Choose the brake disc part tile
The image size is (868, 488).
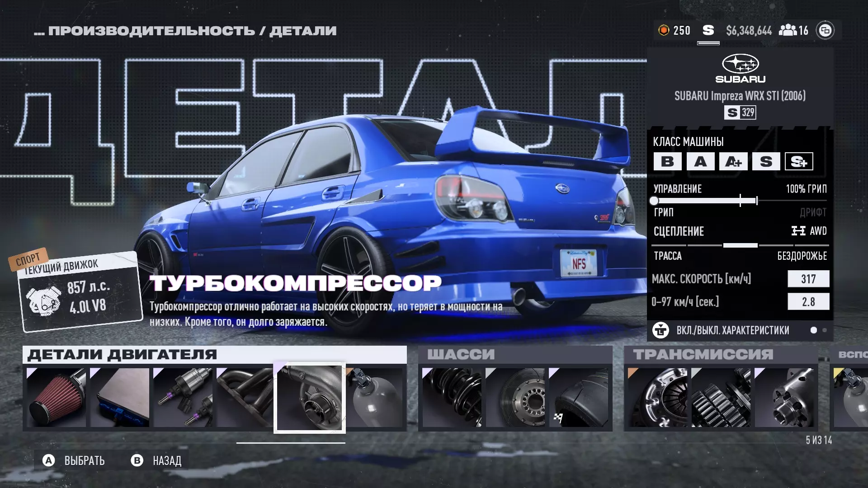click(x=515, y=397)
